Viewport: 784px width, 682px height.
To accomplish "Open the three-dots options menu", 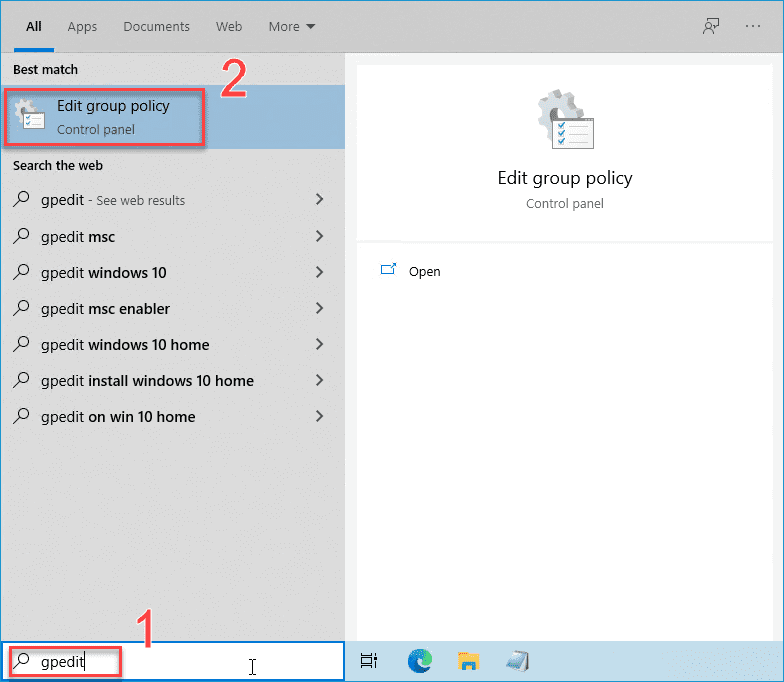I will pyautogui.click(x=752, y=26).
